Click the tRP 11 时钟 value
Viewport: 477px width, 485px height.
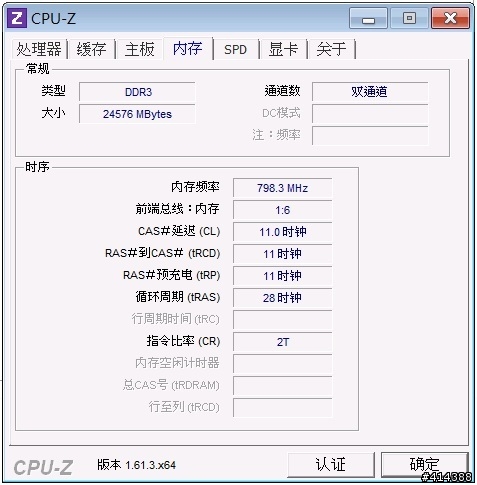pos(283,276)
